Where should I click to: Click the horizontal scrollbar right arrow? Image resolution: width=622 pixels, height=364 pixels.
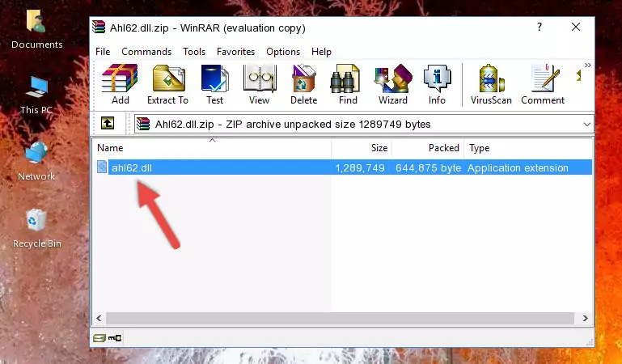click(x=586, y=318)
